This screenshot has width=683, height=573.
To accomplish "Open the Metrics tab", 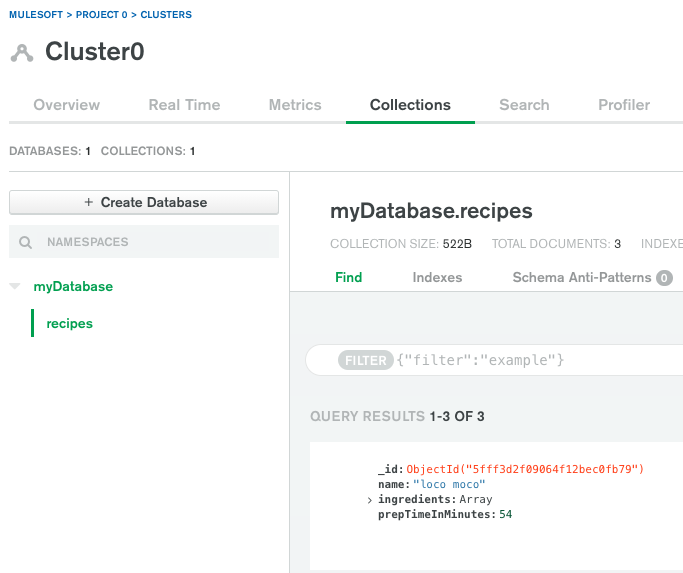I will coord(295,105).
